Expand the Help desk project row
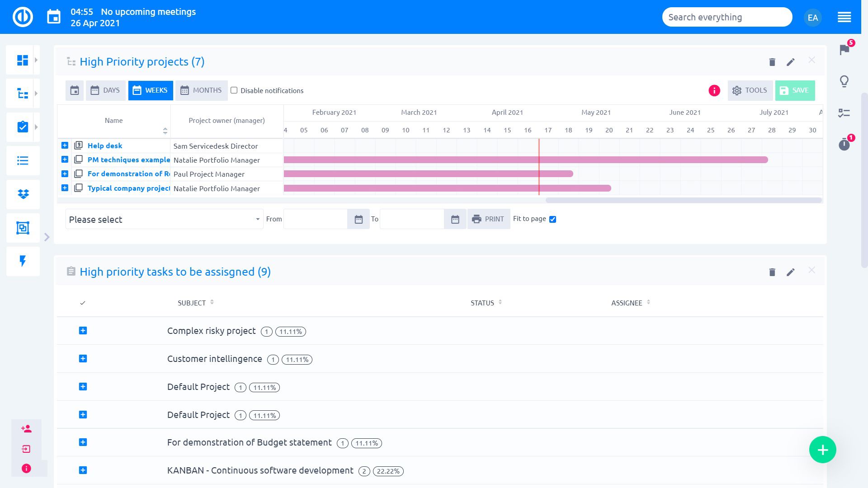 coord(65,145)
